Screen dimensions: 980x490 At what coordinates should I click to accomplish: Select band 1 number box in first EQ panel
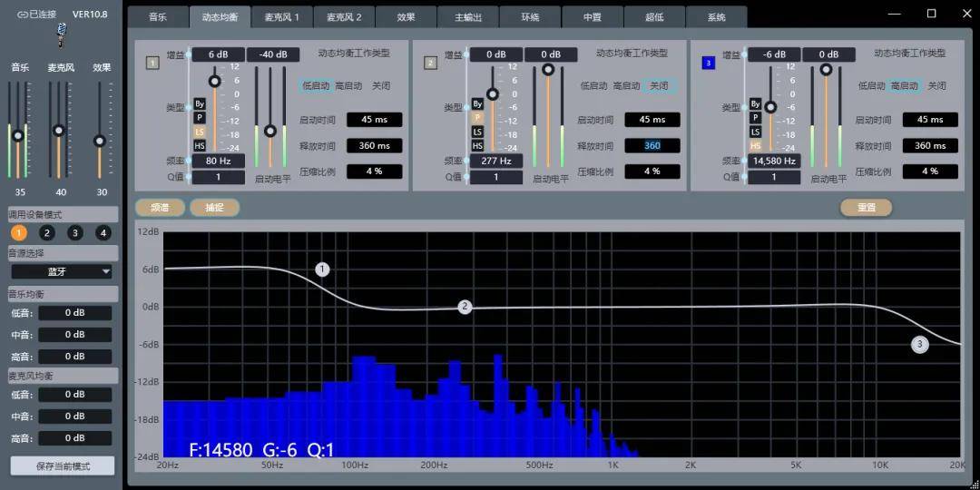click(x=152, y=63)
